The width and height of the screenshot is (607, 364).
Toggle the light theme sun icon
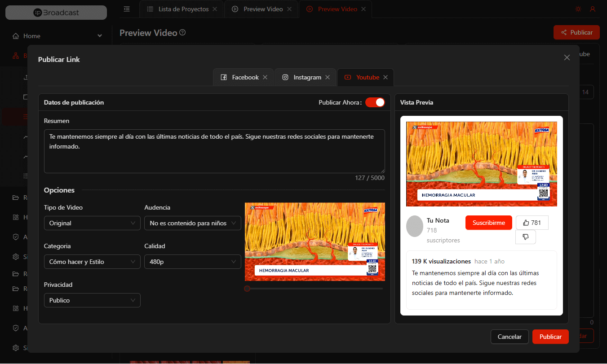point(578,9)
